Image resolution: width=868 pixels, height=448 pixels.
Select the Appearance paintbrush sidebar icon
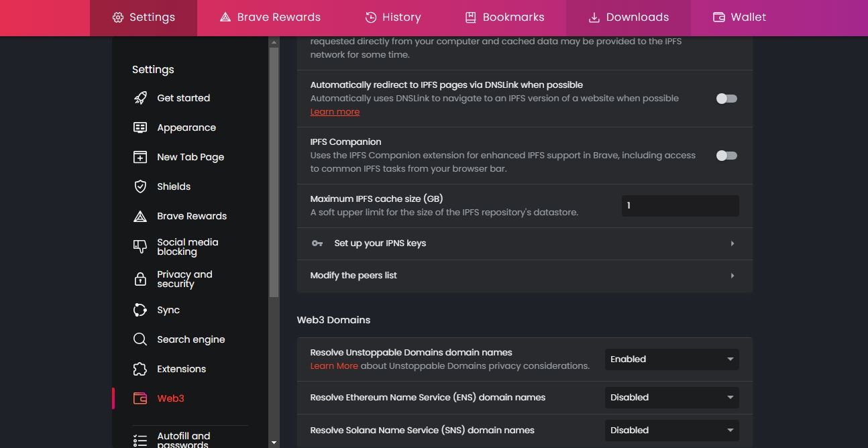tap(140, 127)
